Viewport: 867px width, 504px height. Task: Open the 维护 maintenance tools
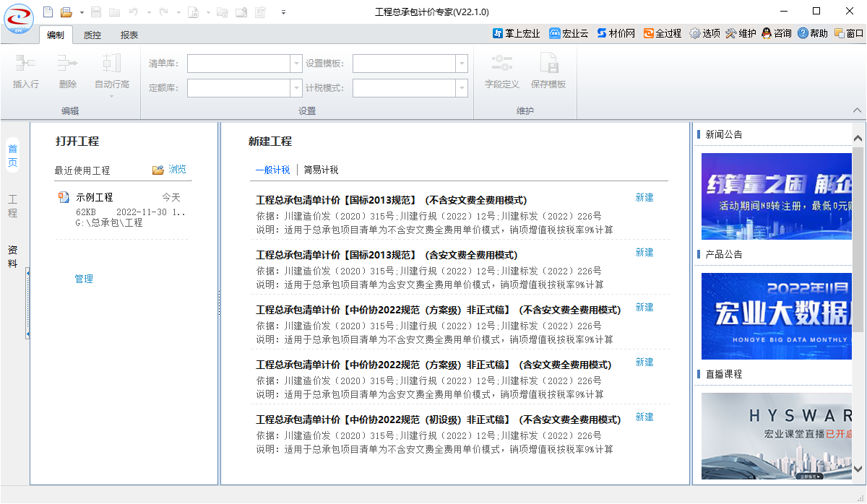741,33
